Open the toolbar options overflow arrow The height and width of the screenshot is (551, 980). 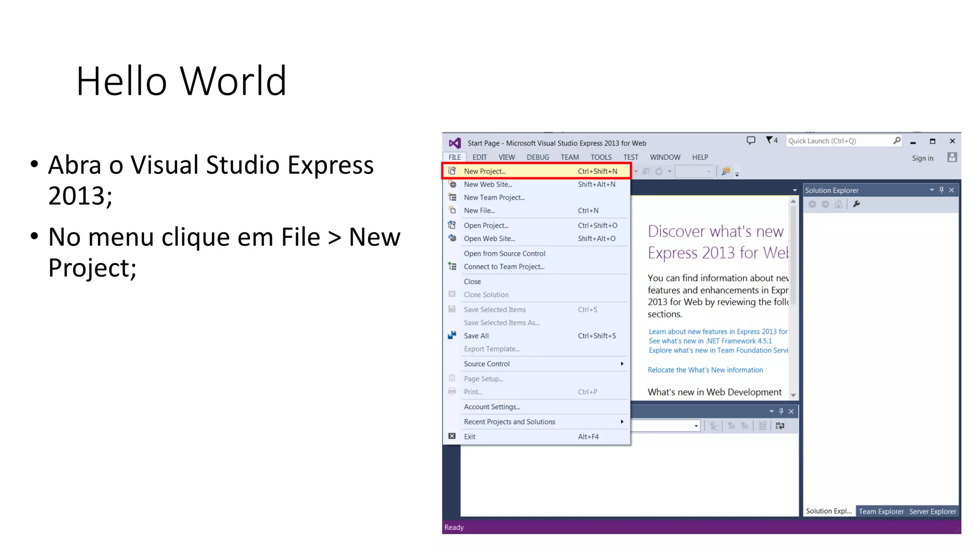tap(737, 174)
